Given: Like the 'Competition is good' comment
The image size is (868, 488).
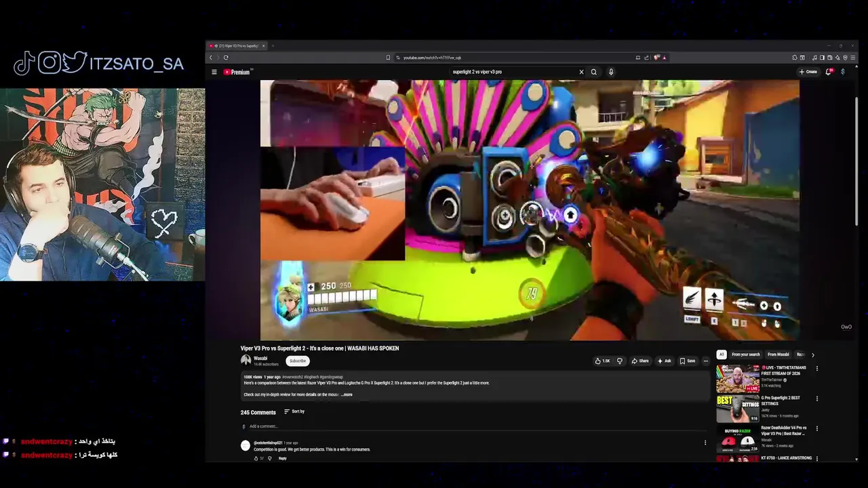Looking at the screenshot, I should coord(256,458).
